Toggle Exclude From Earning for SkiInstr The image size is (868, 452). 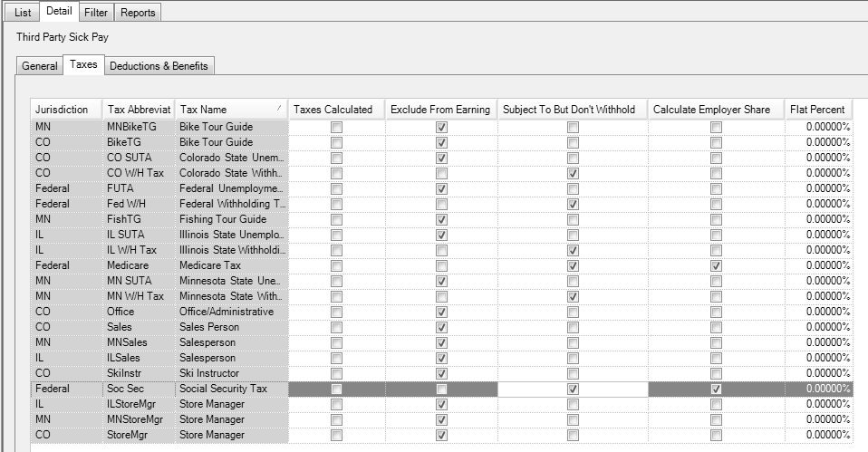click(x=441, y=373)
